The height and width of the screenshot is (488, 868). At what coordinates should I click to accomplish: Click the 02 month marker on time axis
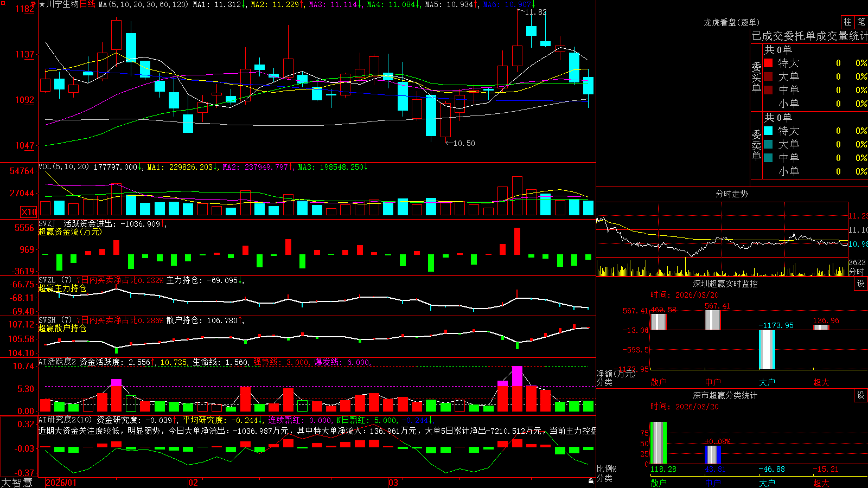coord(193,483)
